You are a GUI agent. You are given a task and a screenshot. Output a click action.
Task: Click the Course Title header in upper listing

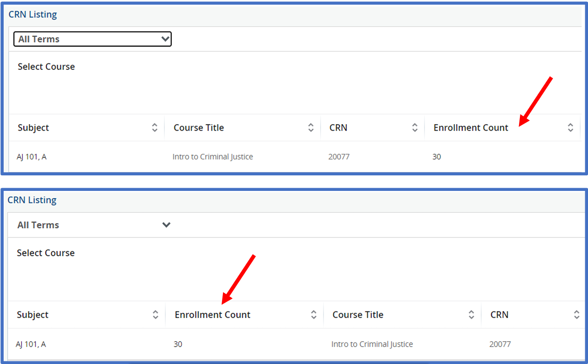(199, 128)
